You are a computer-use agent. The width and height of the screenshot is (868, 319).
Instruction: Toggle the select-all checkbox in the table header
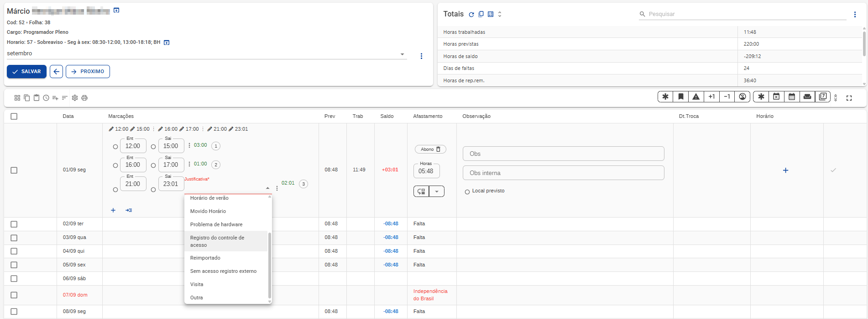14,117
